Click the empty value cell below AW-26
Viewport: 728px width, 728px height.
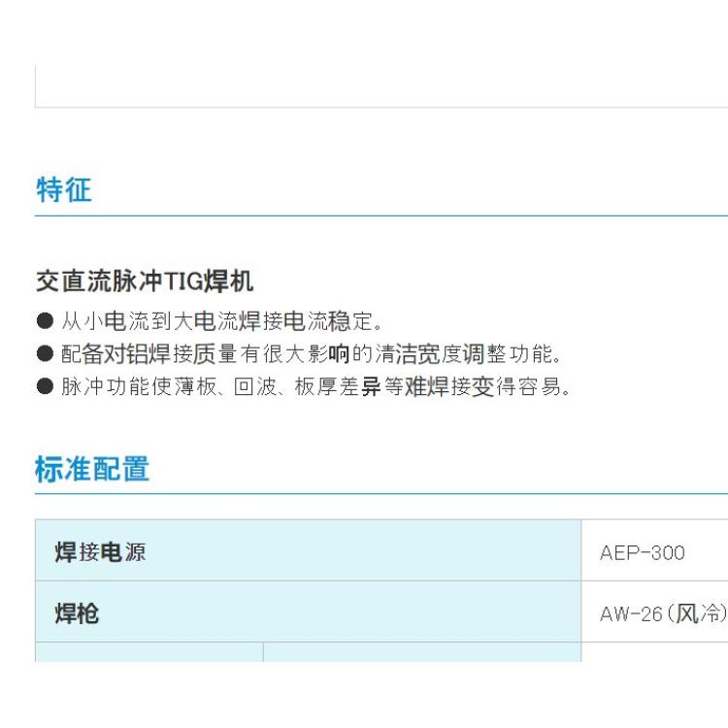point(654,652)
